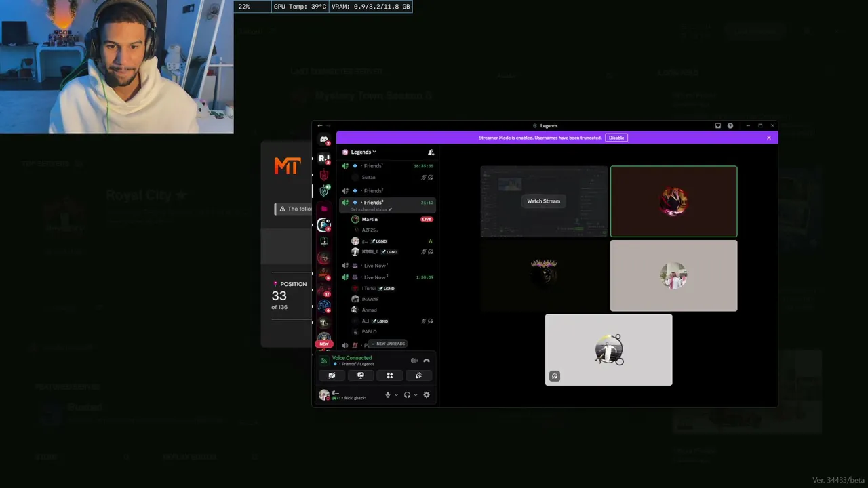
Task: Select the crown-avatar participant tile
Action: (x=544, y=276)
